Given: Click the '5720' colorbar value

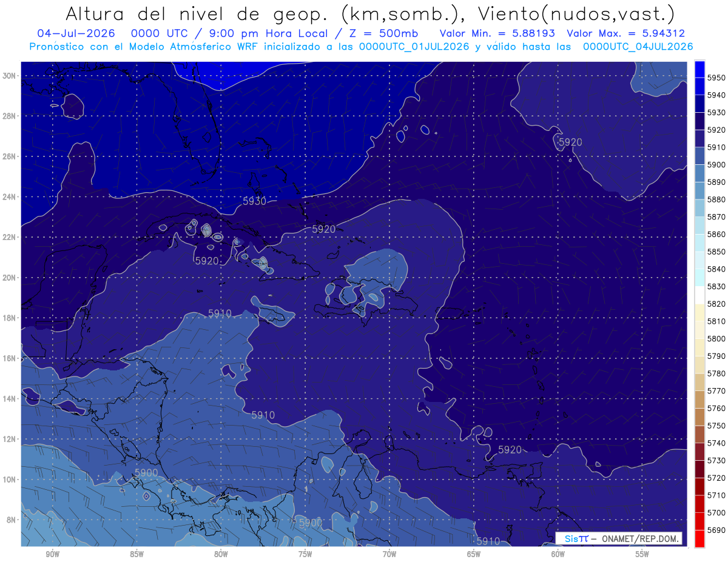Looking at the screenshot, I should click(716, 478).
